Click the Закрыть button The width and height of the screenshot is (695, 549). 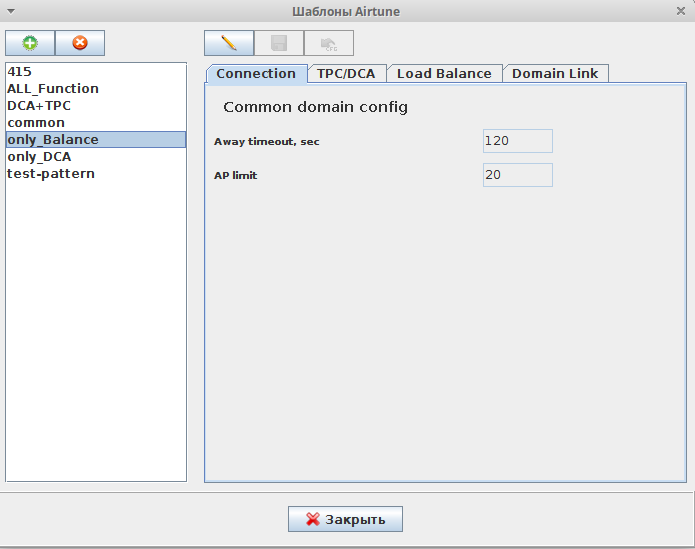(x=345, y=519)
